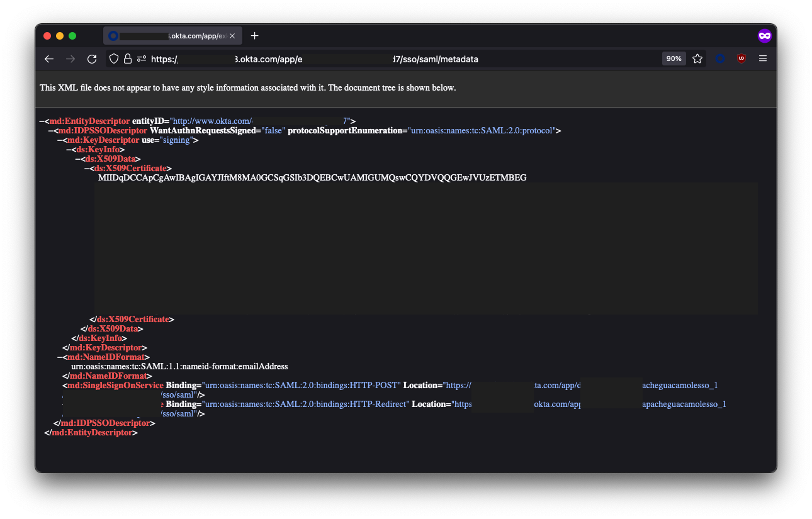Click the URL address bar field
Viewport: 812px width, 519px height.
pyautogui.click(x=378, y=59)
